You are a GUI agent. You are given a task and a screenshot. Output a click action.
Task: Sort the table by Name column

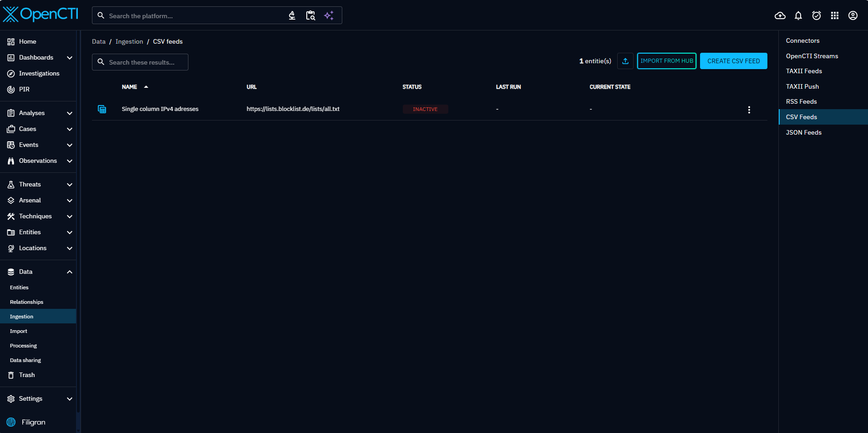pos(130,87)
